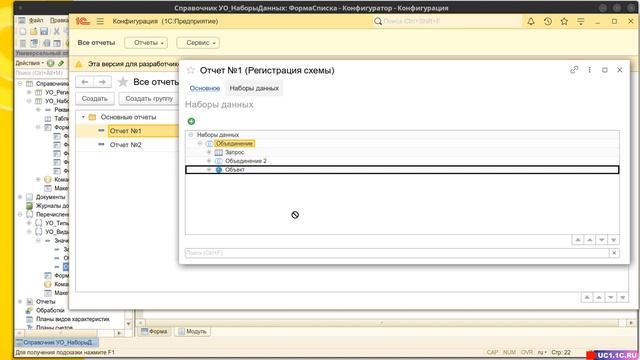Open the service settings lines icon
The height and width of the screenshot is (360, 640).
pos(580,21)
